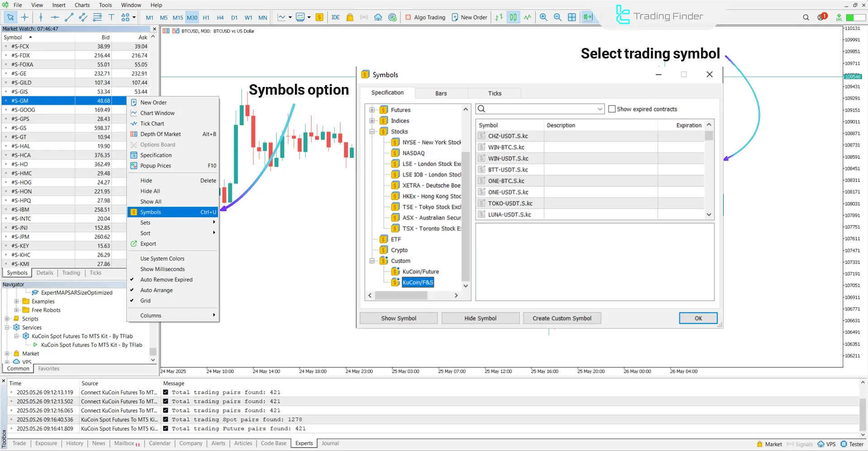Open the Tools menu
The image size is (868, 451).
(x=105, y=5)
